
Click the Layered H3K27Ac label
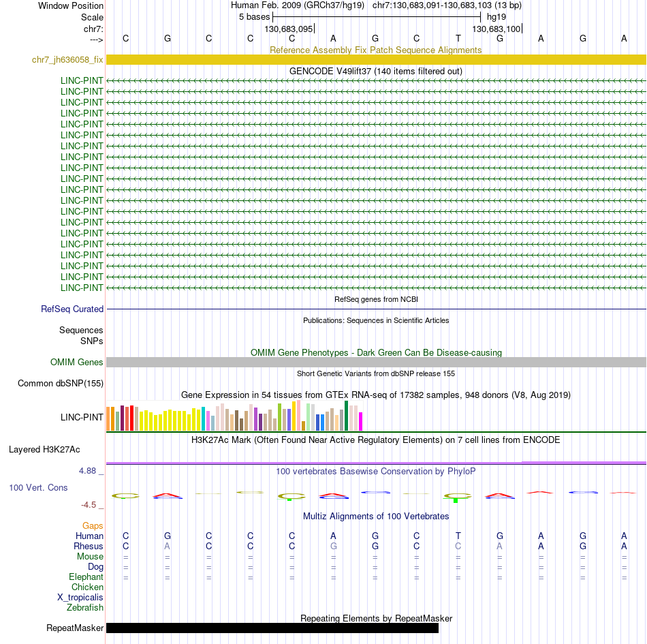click(44, 449)
